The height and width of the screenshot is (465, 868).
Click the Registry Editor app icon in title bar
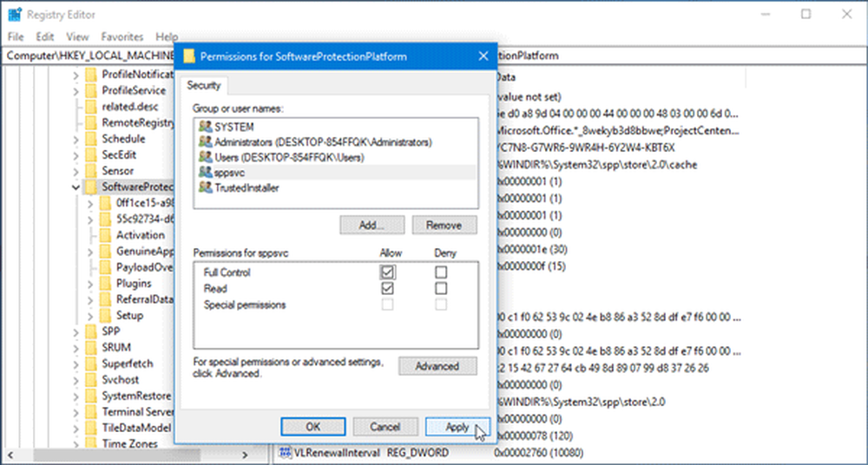tap(13, 14)
